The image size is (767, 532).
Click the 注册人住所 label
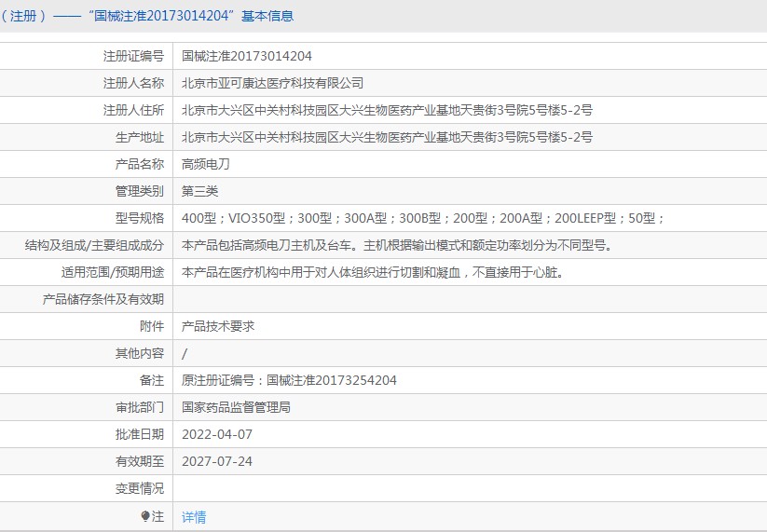pos(133,110)
